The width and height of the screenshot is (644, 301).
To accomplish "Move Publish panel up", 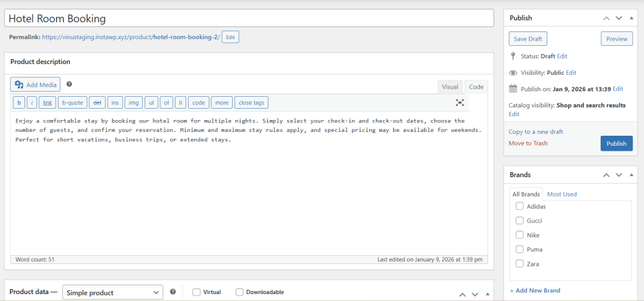I will click(606, 18).
